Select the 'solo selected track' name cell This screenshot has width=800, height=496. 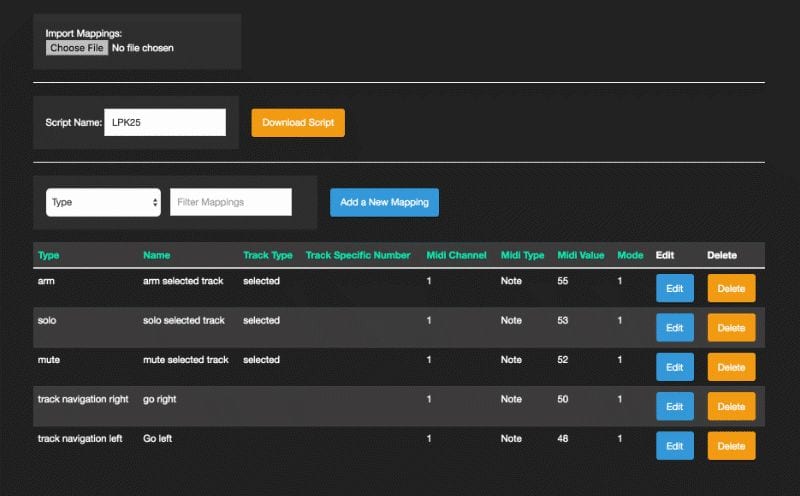(184, 320)
